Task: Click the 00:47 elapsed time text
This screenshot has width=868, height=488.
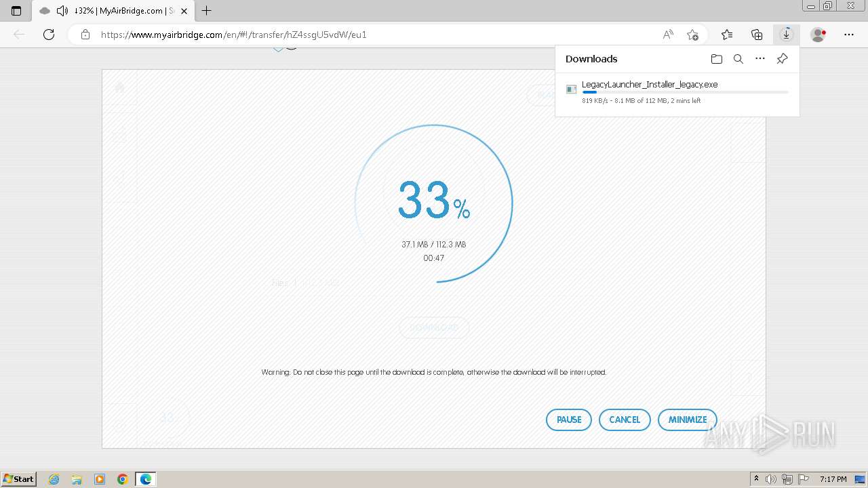Action: [434, 258]
